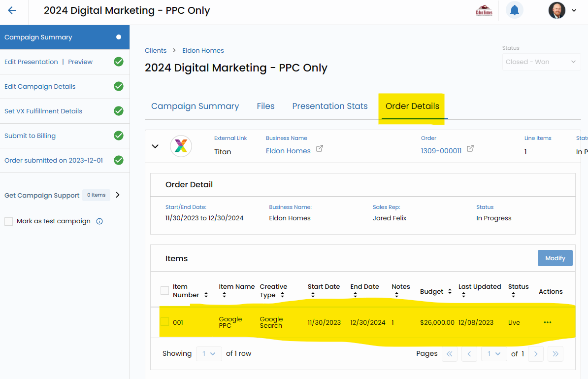Open the three-dot actions menu for item 001
This screenshot has width=588, height=379.
(x=547, y=322)
